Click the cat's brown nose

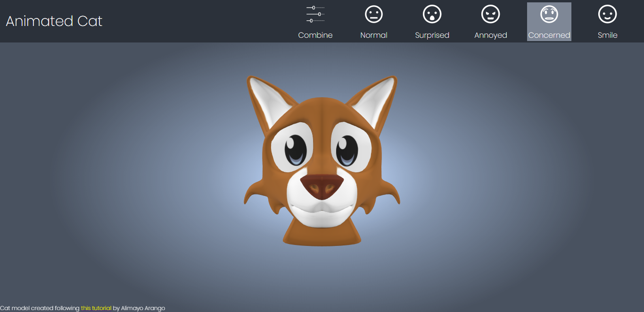coord(322,186)
